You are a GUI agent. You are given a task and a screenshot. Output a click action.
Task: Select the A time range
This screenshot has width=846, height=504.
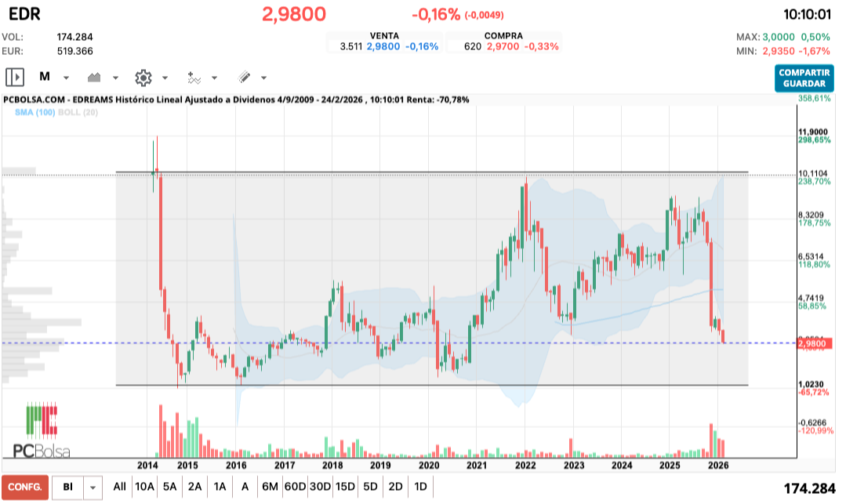click(x=245, y=487)
